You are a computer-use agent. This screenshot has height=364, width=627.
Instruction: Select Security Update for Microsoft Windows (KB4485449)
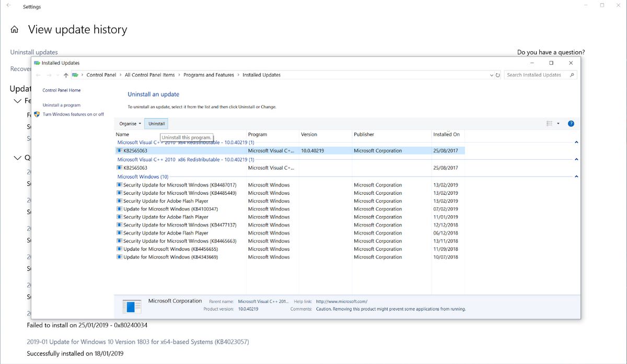point(289,193)
